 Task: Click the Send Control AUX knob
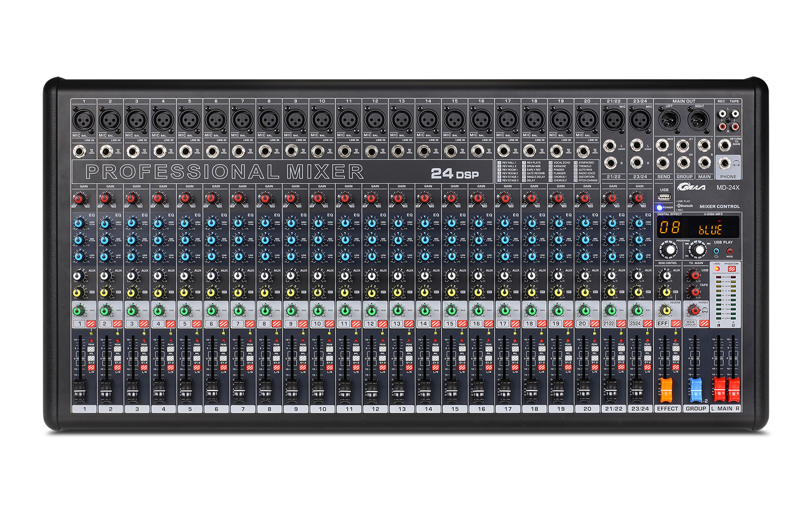click(x=666, y=276)
